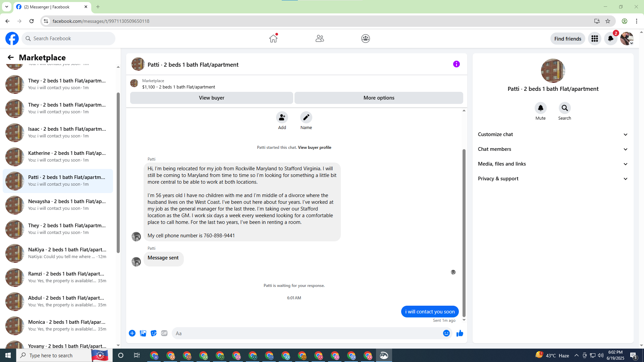Open the Groups icon in top navigation
The image size is (644, 362).
pyautogui.click(x=366, y=39)
